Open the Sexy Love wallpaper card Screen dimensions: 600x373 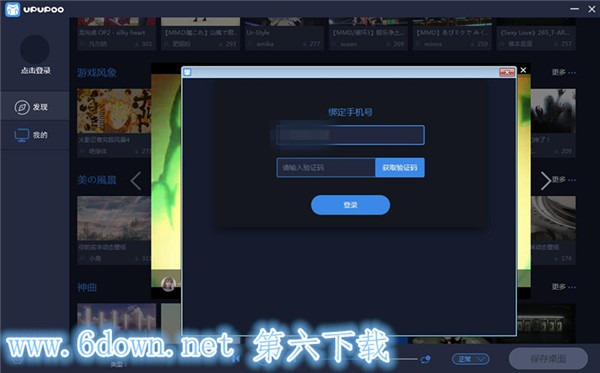536,34
